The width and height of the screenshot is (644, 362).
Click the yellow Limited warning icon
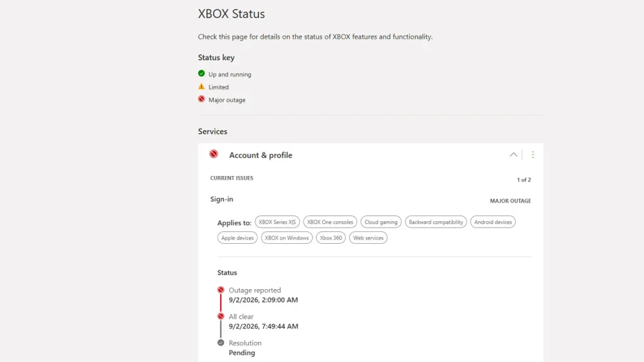[201, 87]
